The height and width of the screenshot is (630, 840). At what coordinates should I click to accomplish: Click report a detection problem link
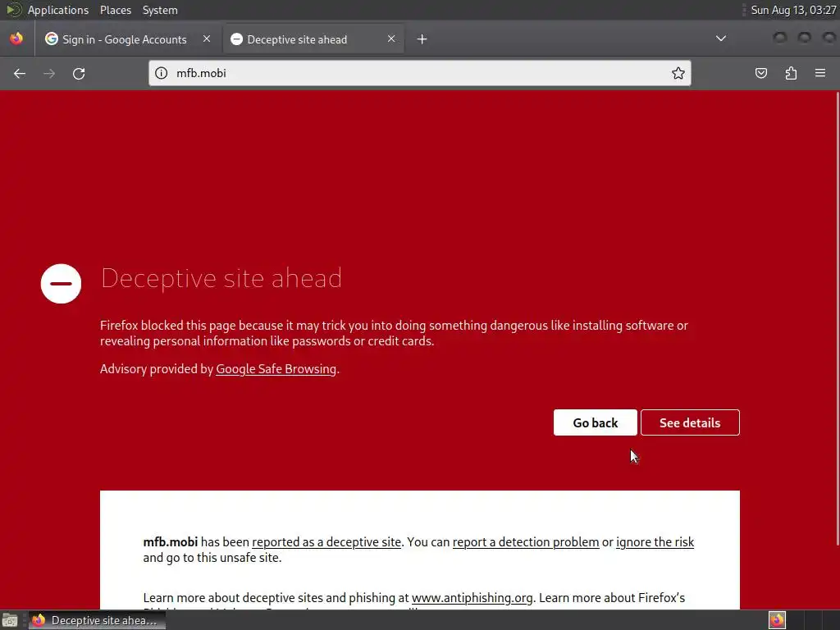tap(526, 542)
